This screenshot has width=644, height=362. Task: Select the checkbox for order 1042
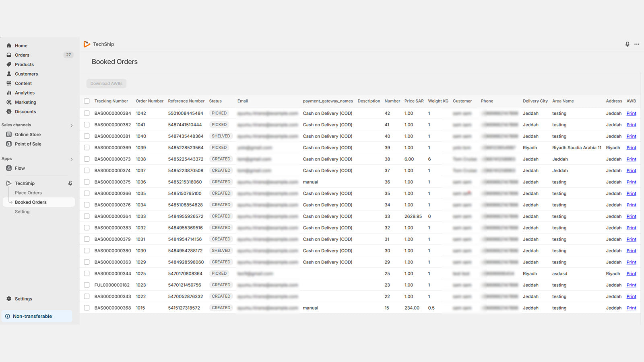click(x=87, y=113)
